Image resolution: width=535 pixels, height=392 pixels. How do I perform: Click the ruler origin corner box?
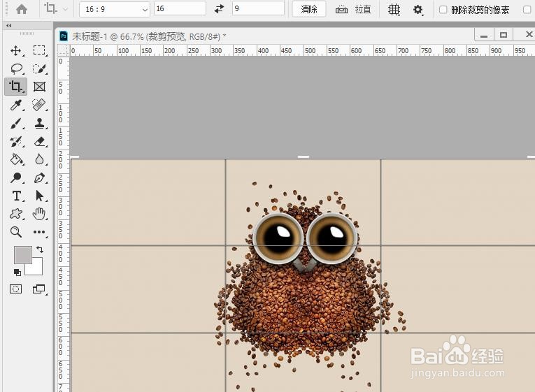pos(64,50)
